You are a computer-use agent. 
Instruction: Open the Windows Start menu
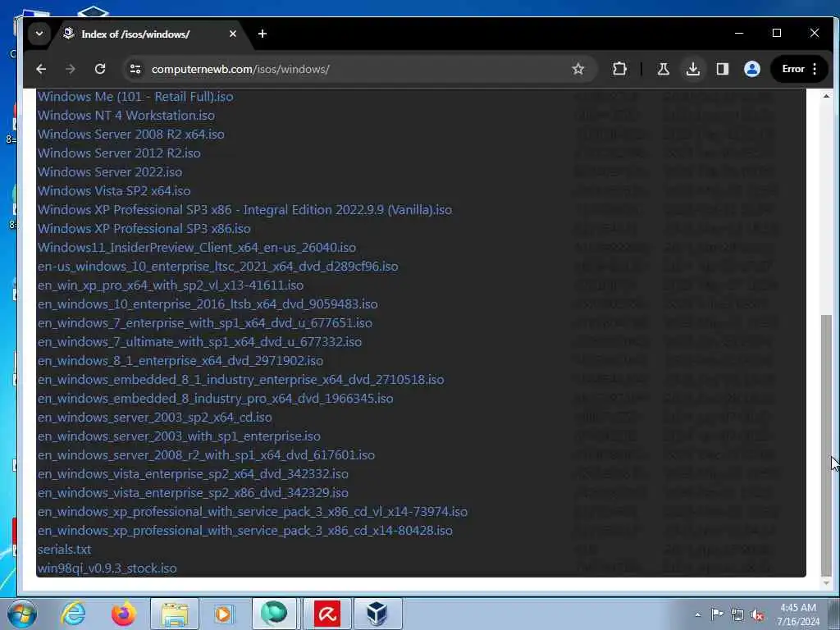(x=21, y=614)
